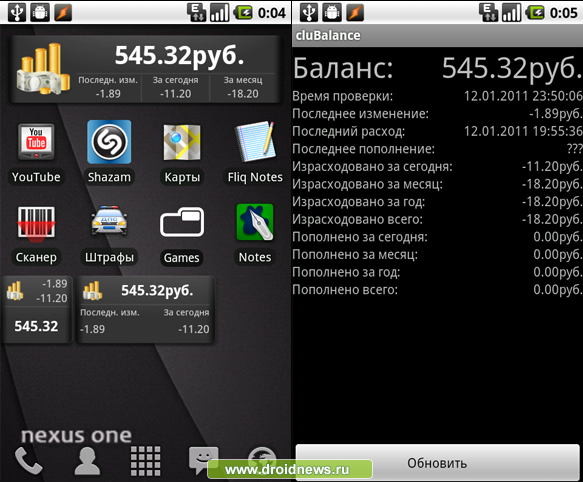The height and width of the screenshot is (482, 583).
Task: Tap the 545.32руб. large widget balance
Action: 179,56
